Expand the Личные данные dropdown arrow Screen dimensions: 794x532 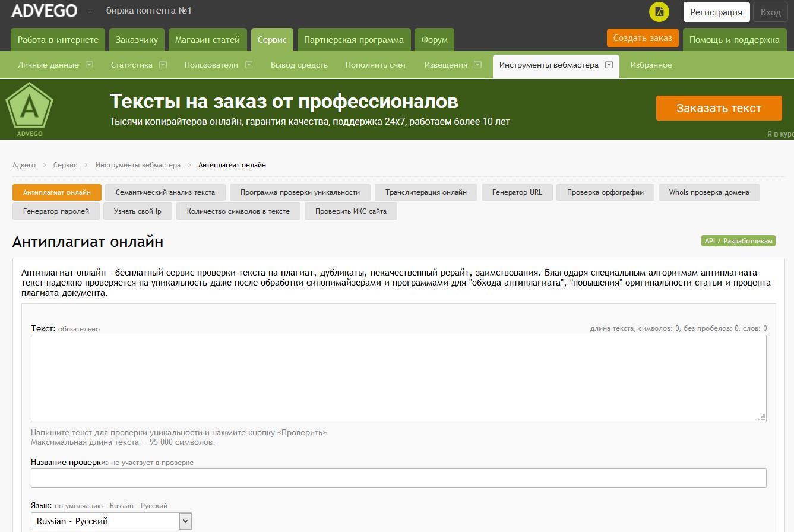point(89,65)
